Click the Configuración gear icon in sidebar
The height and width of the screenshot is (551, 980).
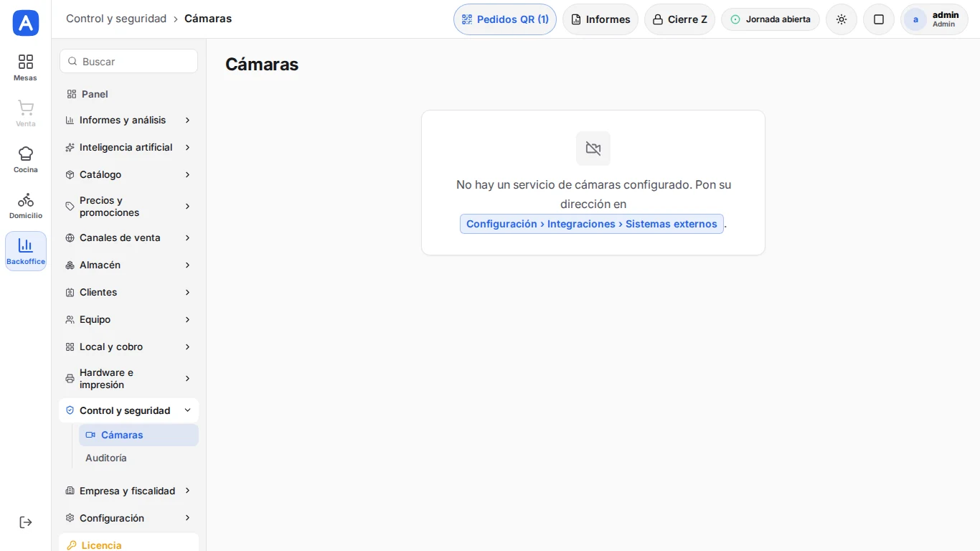point(70,518)
